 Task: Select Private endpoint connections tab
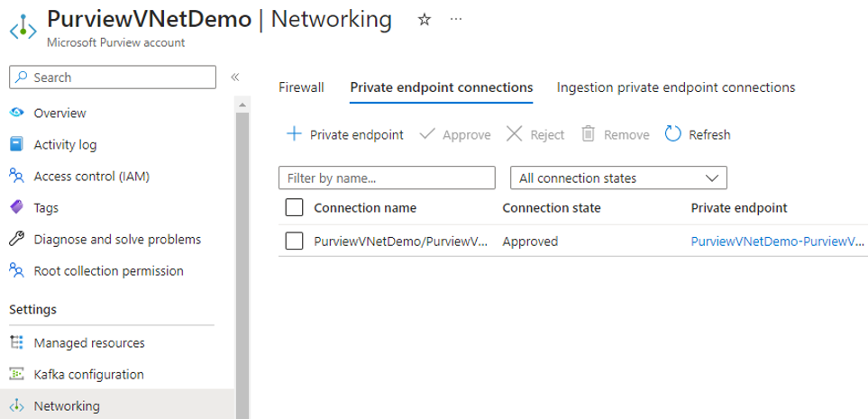coord(441,87)
